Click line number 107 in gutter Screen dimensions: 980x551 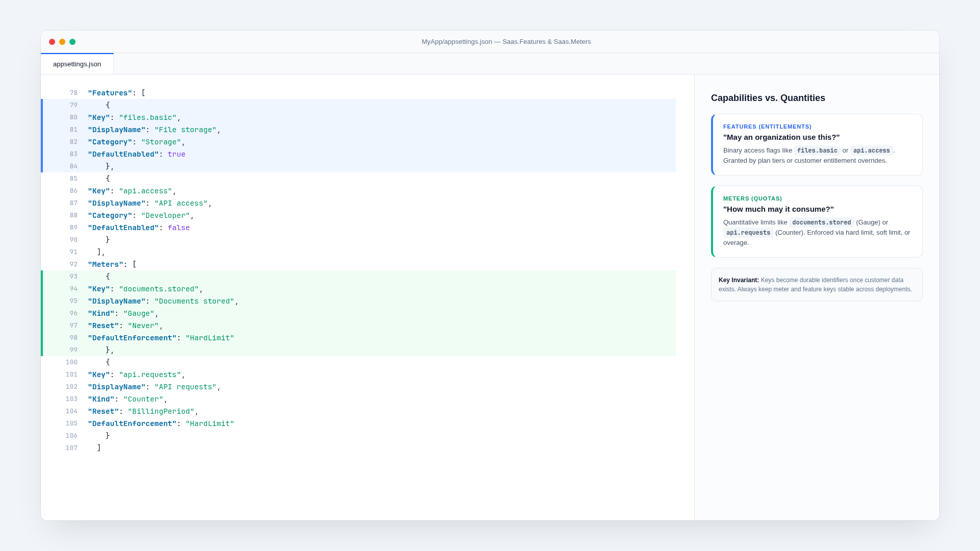pyautogui.click(x=71, y=448)
